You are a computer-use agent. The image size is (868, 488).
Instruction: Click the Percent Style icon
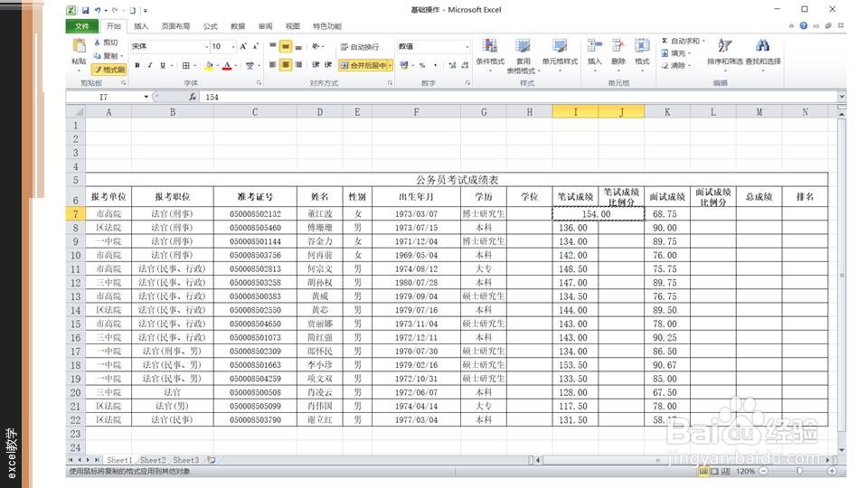tap(422, 65)
